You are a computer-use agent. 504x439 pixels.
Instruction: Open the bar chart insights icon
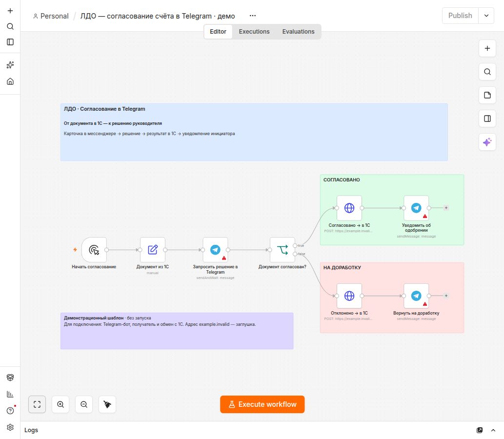[10, 394]
